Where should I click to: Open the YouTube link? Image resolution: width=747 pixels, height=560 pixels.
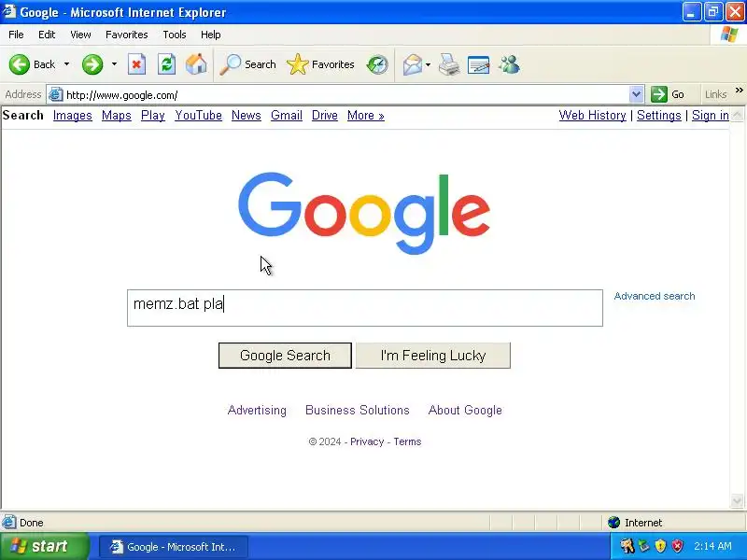(198, 115)
